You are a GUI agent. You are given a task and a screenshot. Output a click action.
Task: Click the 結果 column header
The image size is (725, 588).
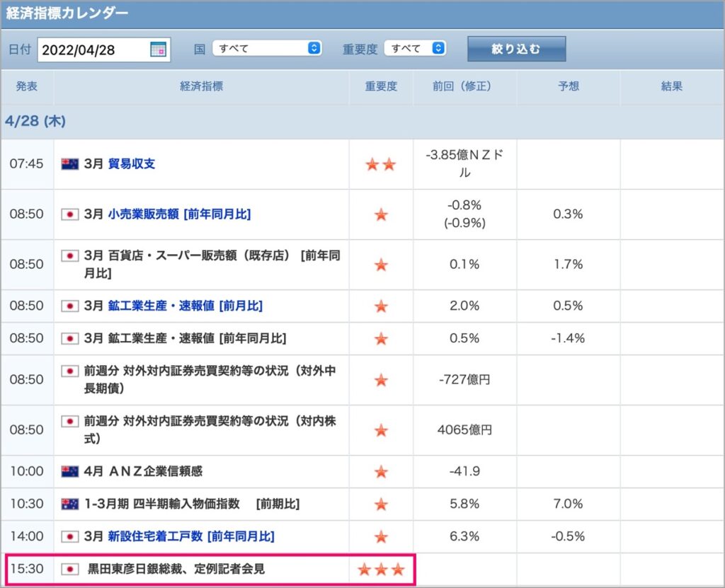(x=672, y=86)
